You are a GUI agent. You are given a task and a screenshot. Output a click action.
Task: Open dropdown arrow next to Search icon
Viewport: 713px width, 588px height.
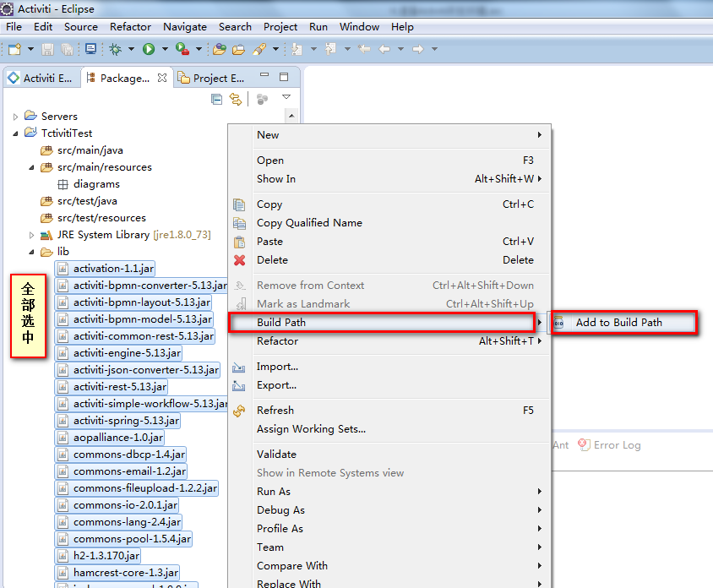pyautogui.click(x=275, y=49)
